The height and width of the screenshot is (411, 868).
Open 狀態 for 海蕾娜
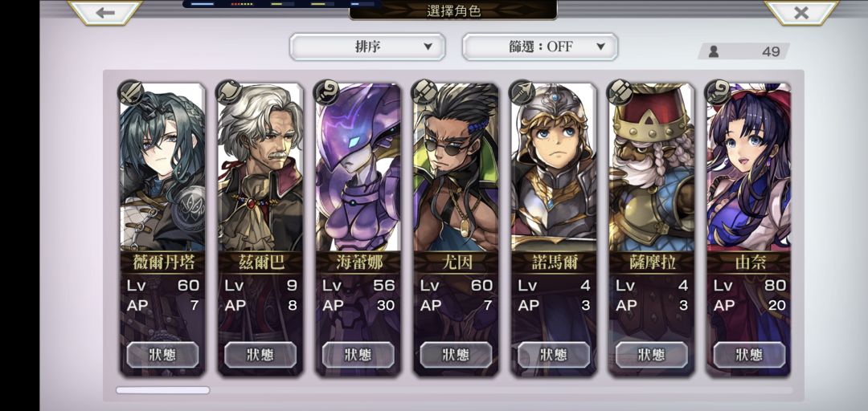coord(358,355)
